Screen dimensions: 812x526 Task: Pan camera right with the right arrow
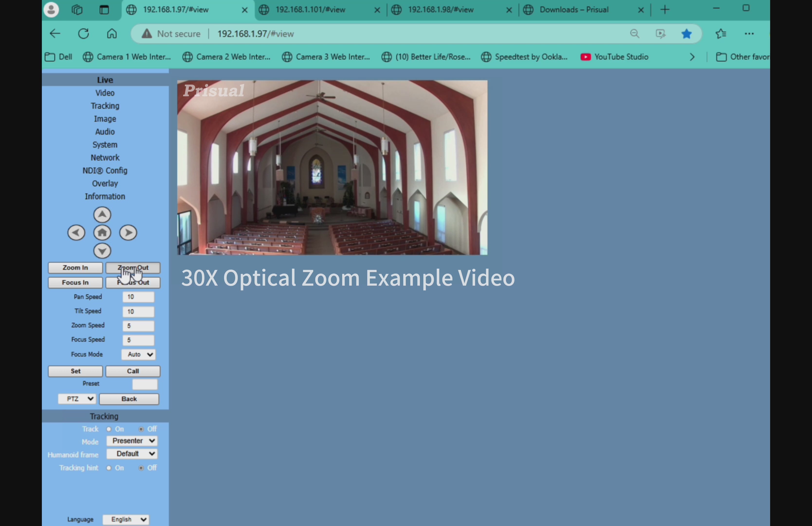coord(128,233)
